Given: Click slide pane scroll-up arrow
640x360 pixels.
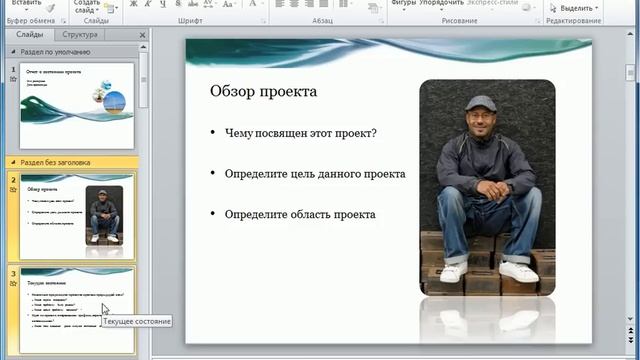Looking at the screenshot, I should 143,47.
